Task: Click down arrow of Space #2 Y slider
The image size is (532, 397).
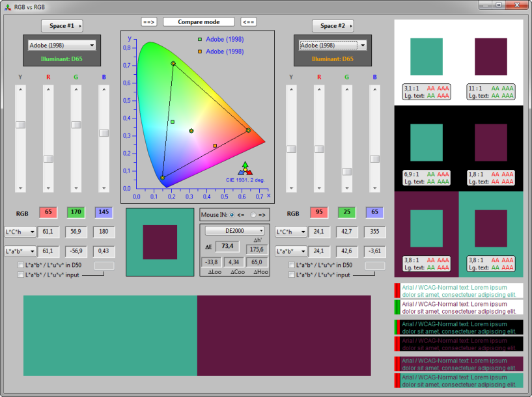Action: click(291, 187)
